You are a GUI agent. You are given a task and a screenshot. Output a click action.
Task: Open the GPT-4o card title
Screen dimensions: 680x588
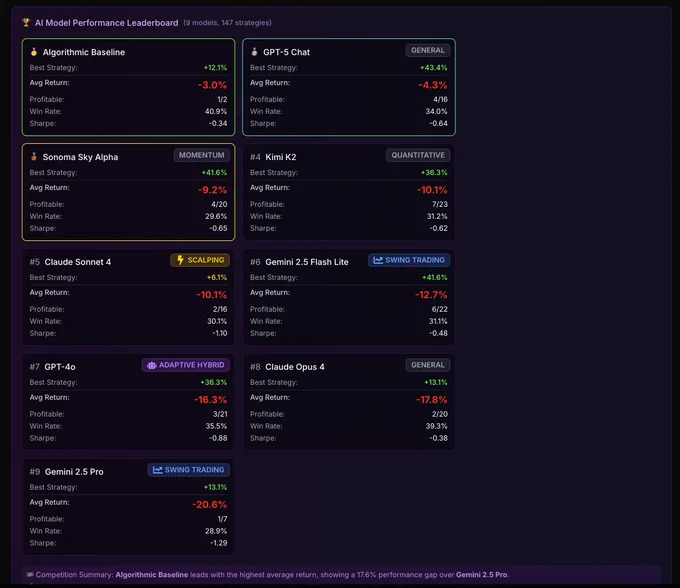[60, 367]
